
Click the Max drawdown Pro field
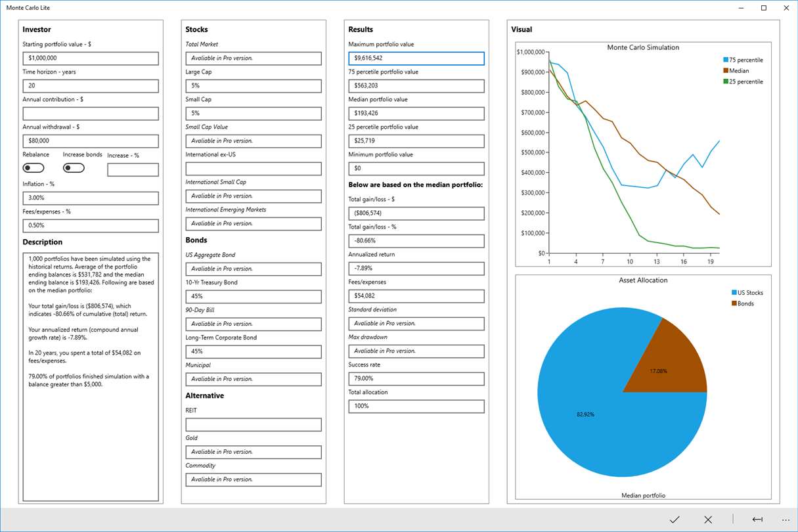416,351
